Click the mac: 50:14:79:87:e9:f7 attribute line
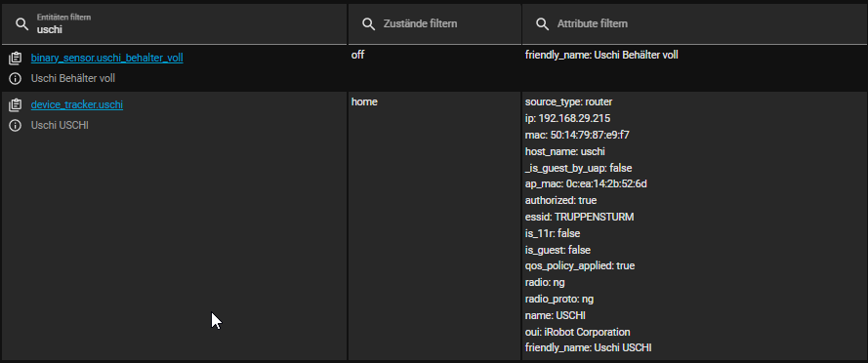 (x=577, y=135)
